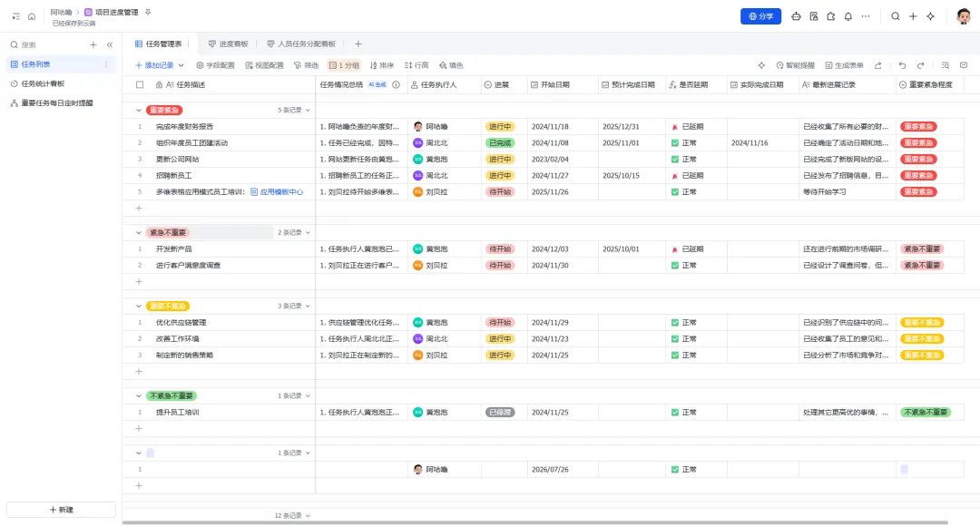980x526 pixels.
Task: Open the 任务列表 more options dots
Action: [x=106, y=64]
